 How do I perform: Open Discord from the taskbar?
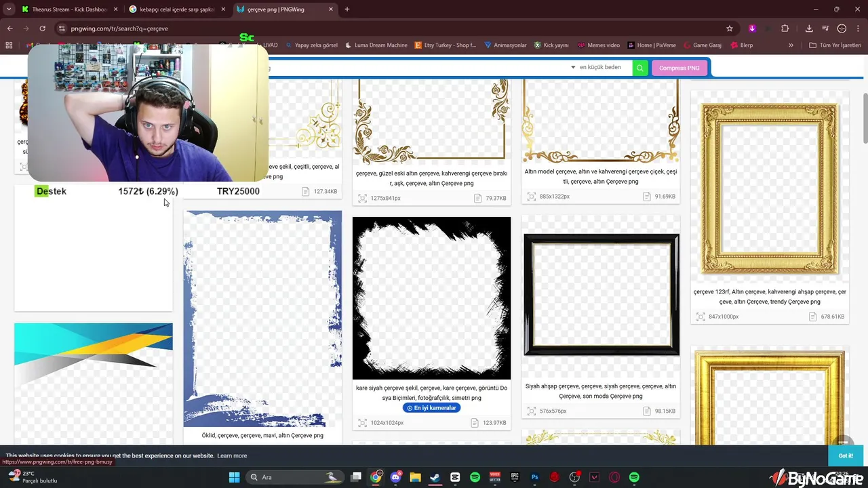click(x=395, y=477)
